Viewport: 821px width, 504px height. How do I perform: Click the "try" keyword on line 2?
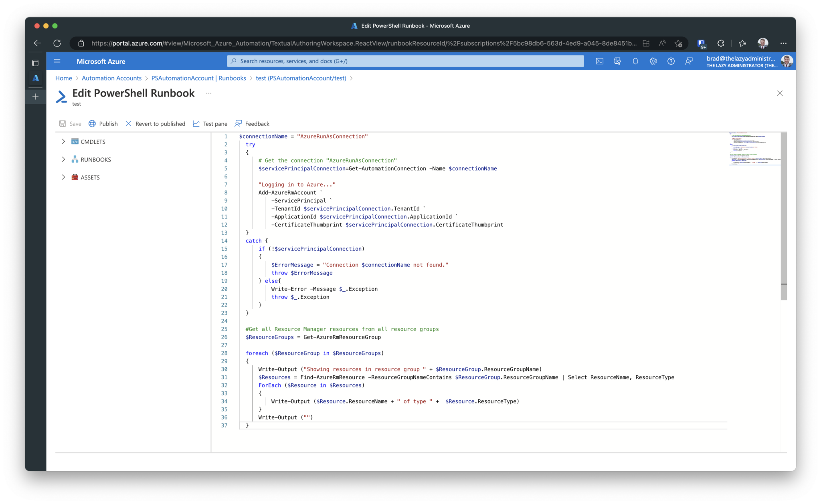[251, 145]
